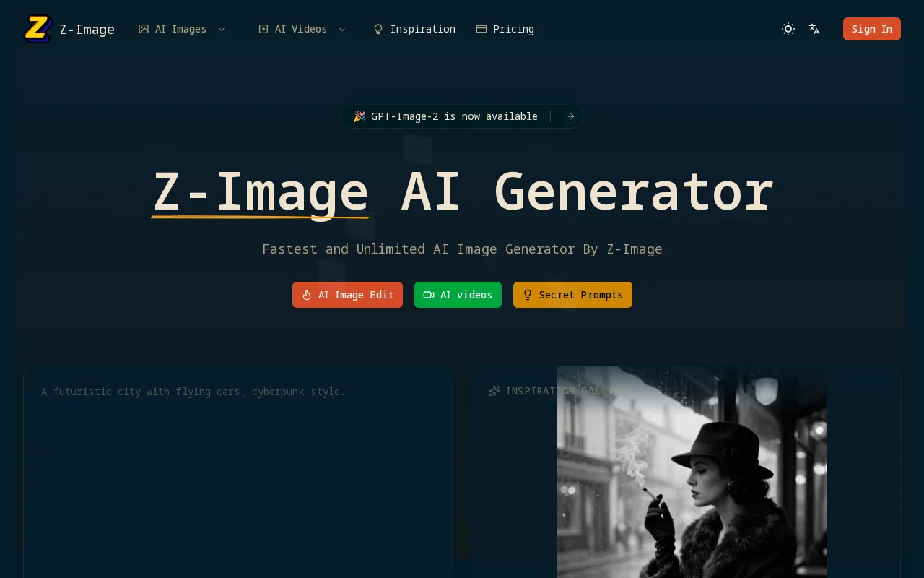Click the Sign In button
This screenshot has height=578, width=924.
[872, 29]
